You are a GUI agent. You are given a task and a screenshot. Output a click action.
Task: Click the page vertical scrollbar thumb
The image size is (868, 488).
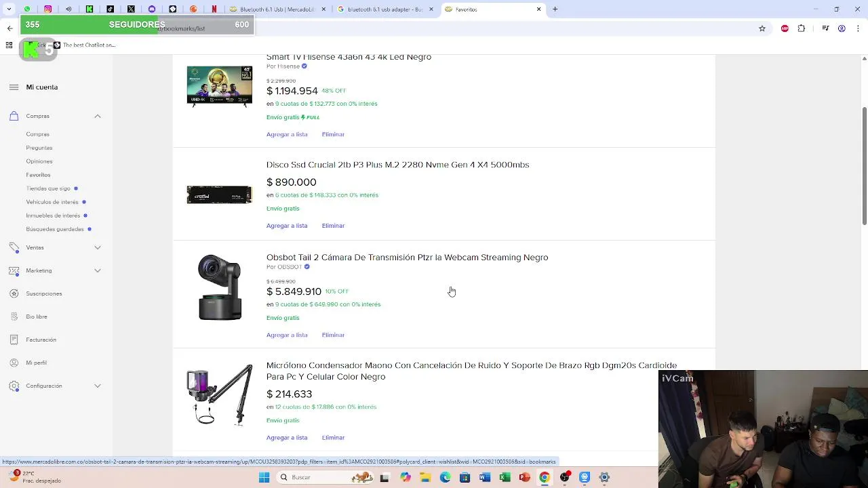tap(864, 166)
